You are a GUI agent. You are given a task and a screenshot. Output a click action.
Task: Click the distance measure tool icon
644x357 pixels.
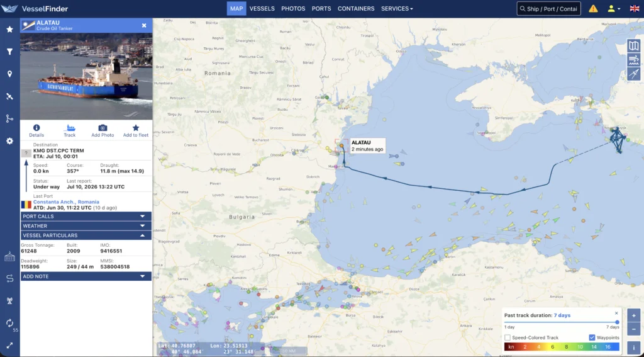click(634, 74)
